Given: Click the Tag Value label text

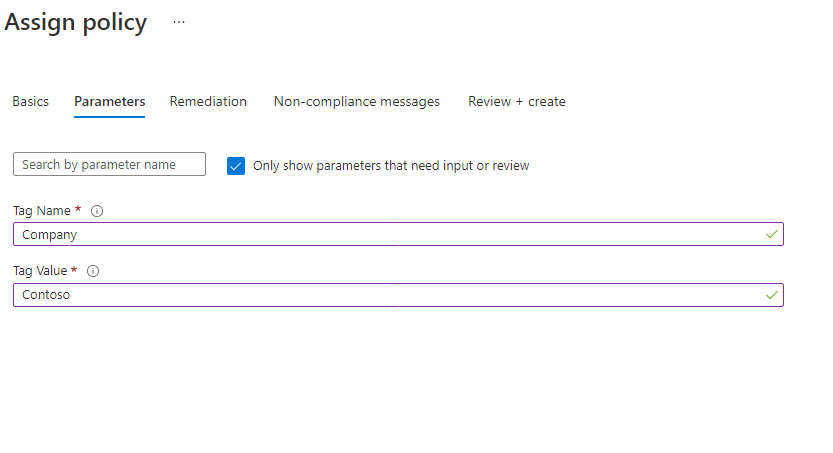Looking at the screenshot, I should click(40, 271).
